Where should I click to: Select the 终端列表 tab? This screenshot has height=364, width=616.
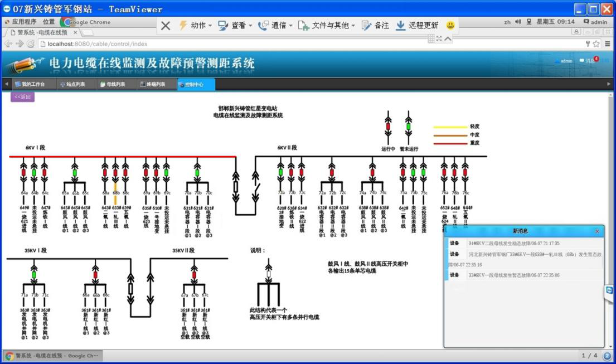tap(153, 85)
